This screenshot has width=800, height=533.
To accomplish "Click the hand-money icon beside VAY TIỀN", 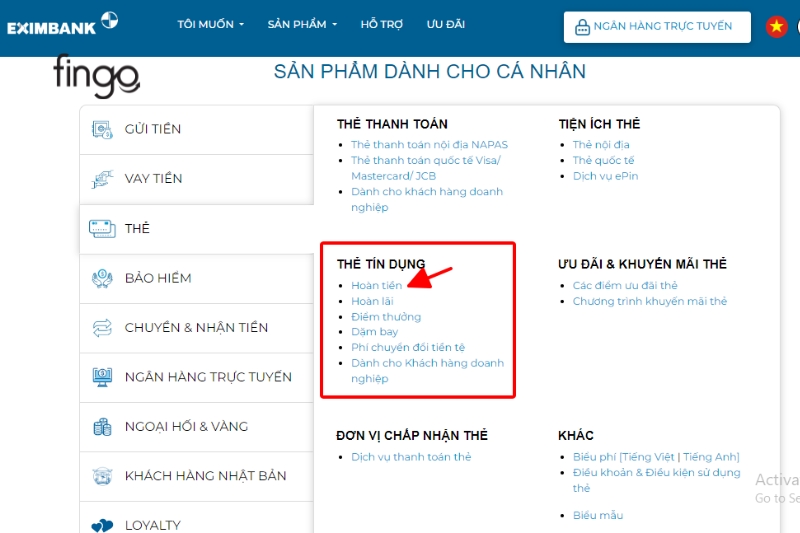I will pyautogui.click(x=102, y=179).
